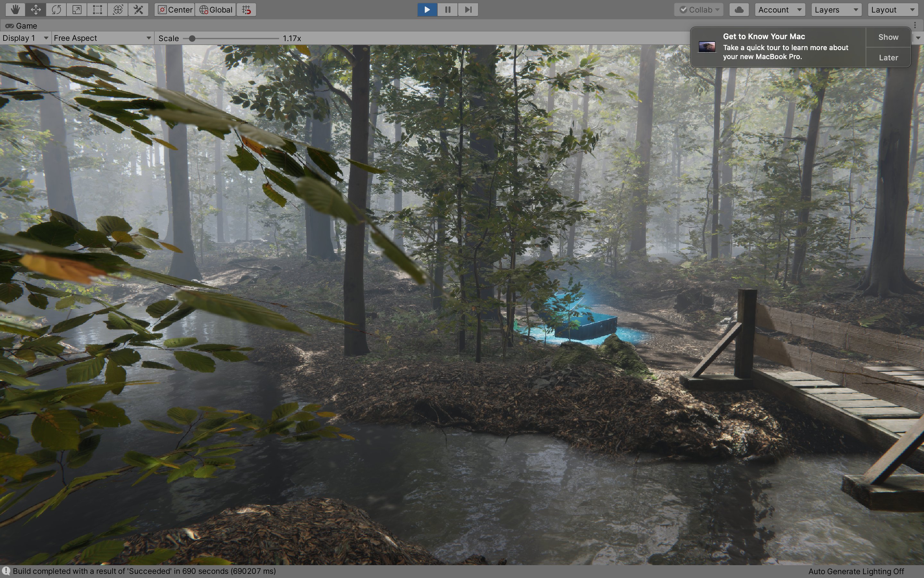This screenshot has height=578, width=924.
Task: Select the Move tool
Action: pyautogui.click(x=36, y=10)
